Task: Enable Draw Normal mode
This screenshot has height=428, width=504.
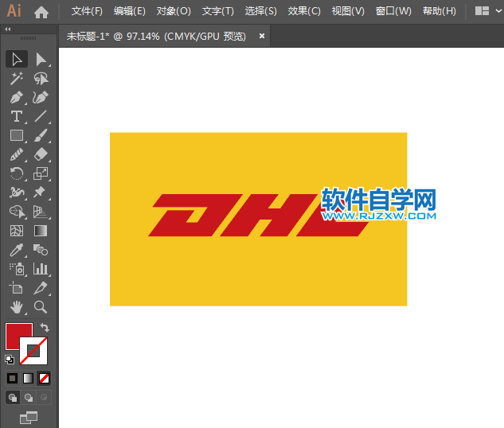Action: coord(13,398)
